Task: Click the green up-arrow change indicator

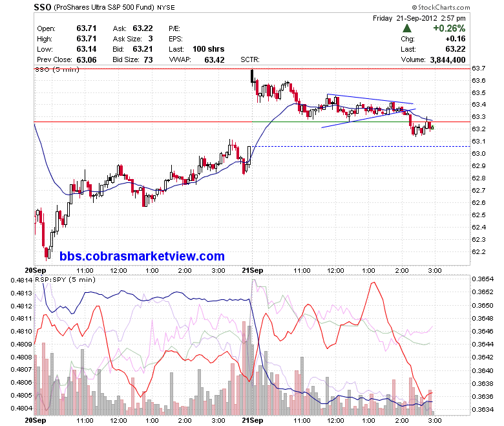Action: [x=407, y=28]
